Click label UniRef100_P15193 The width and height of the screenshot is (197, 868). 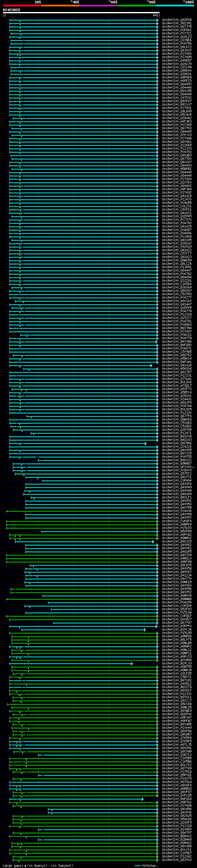click(x=177, y=528)
